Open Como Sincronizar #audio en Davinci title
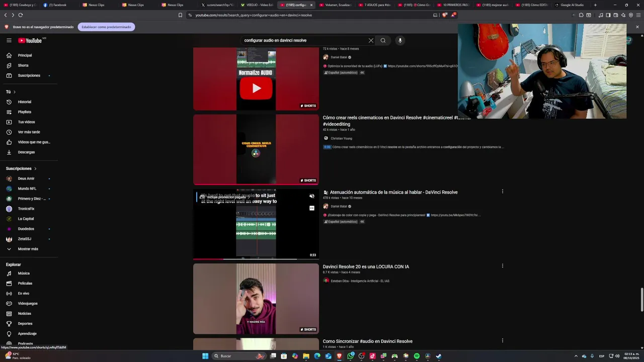Viewport: 644px width, 362px height. pos(368,341)
